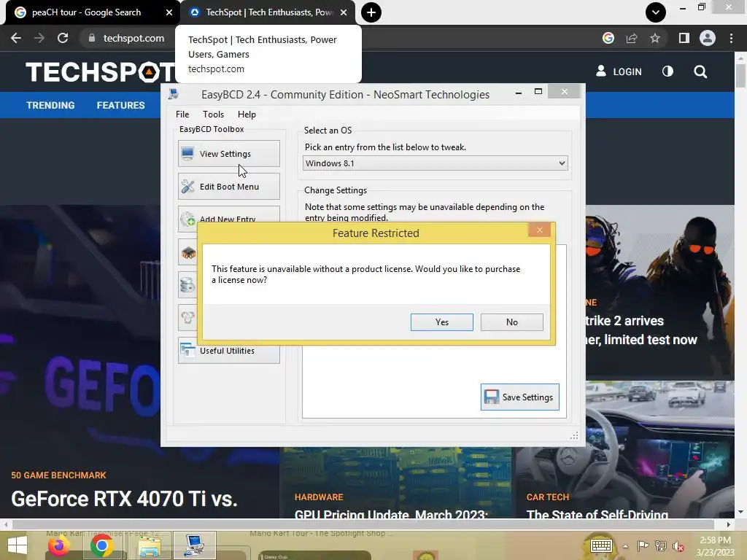Open Firefox from the taskbar
Image resolution: width=747 pixels, height=560 pixels.
(x=58, y=545)
